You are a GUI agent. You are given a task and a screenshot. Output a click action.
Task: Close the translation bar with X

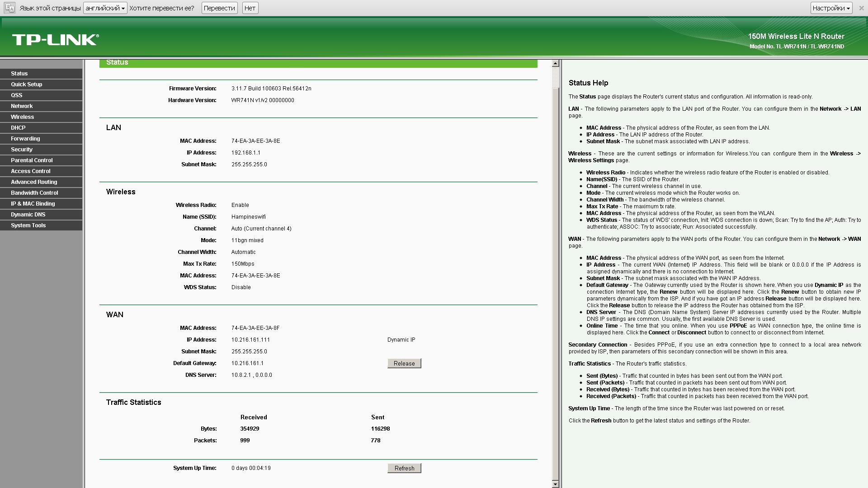point(861,8)
